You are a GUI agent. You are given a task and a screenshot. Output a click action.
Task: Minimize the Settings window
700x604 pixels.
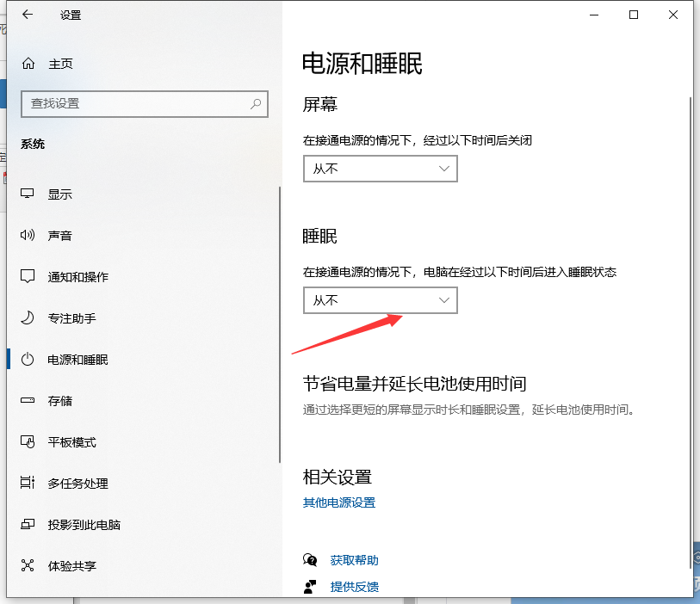pos(594,15)
